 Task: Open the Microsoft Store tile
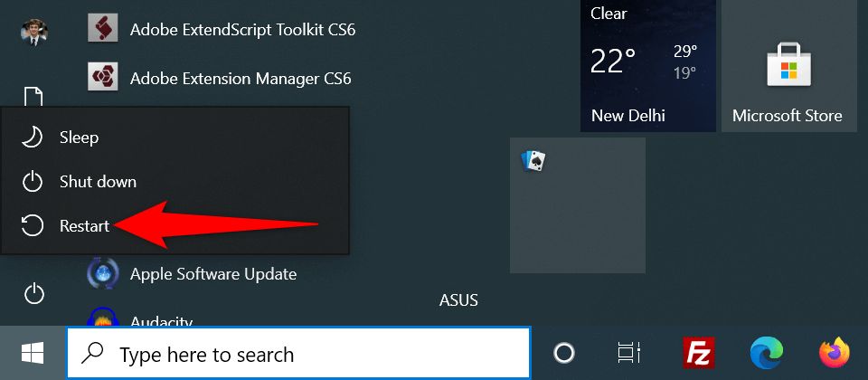pos(787,66)
